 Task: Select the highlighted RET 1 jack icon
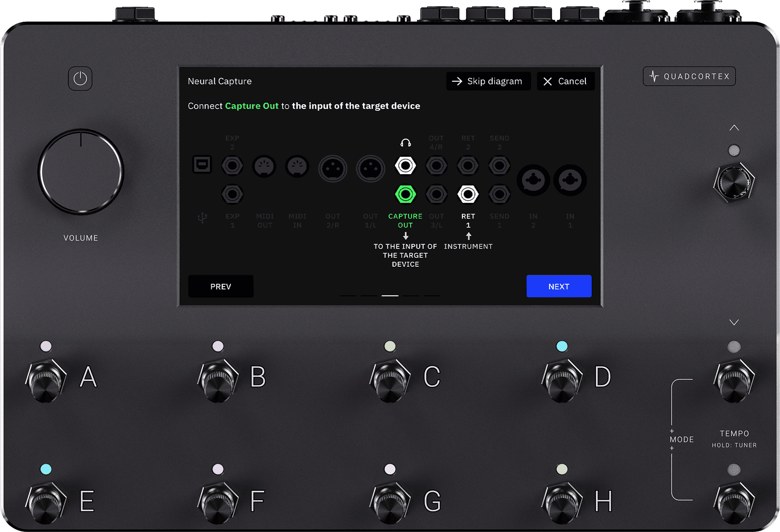[468, 194]
